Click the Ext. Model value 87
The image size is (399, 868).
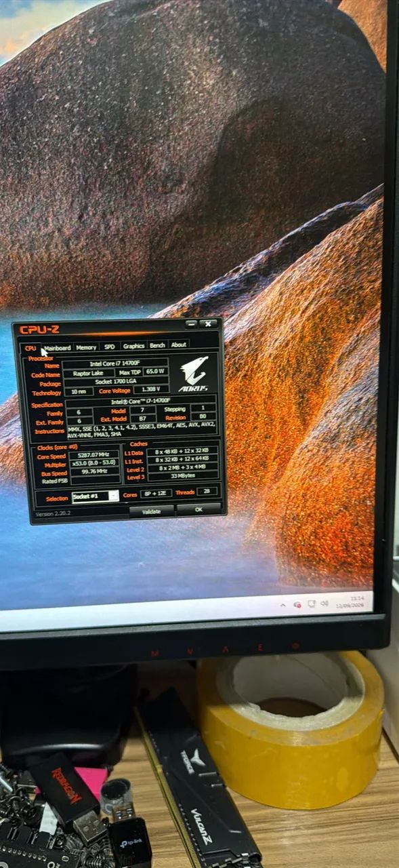143,418
